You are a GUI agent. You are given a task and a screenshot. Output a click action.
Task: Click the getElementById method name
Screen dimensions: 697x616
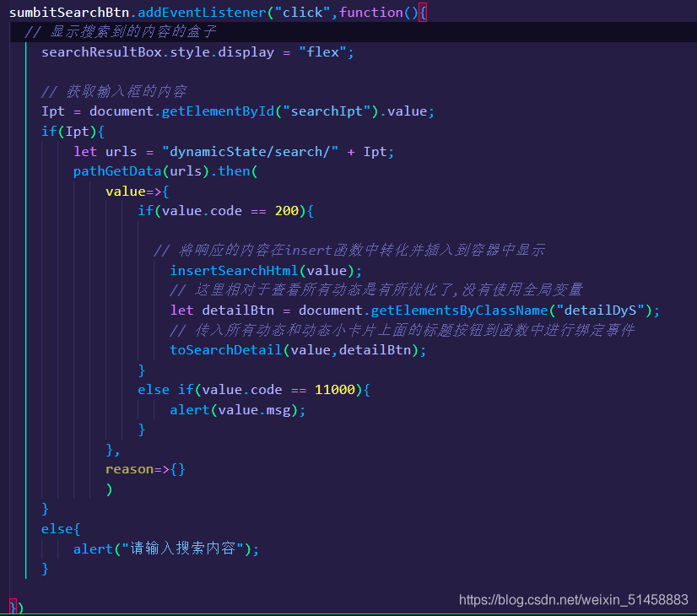(218, 111)
